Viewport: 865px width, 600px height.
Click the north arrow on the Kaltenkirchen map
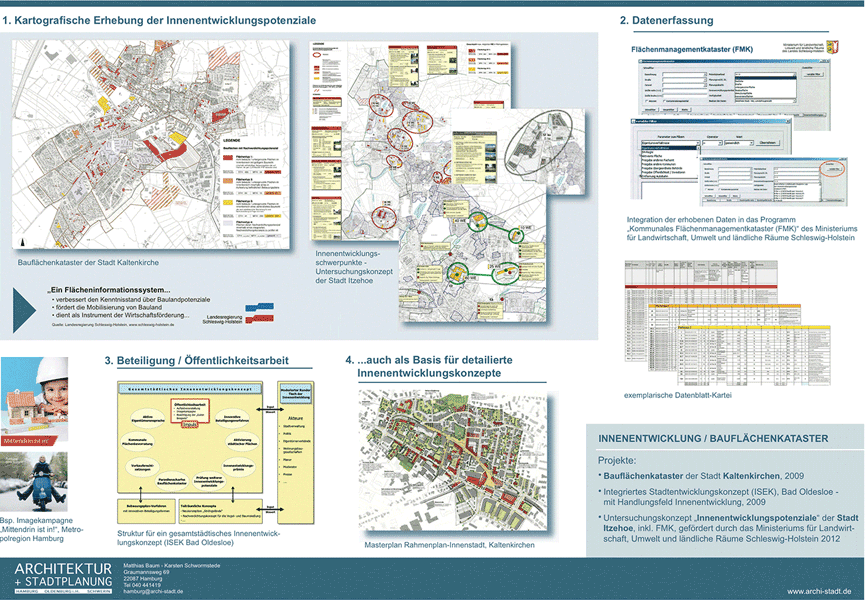point(21,243)
